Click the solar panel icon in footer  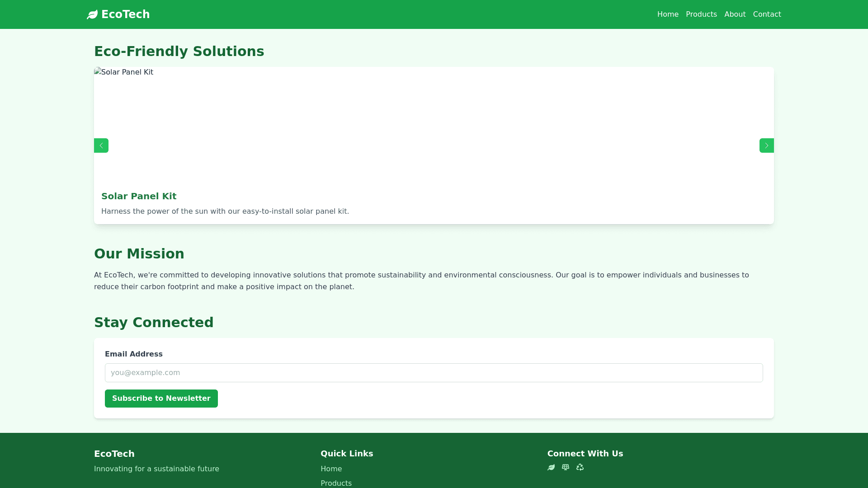click(565, 467)
